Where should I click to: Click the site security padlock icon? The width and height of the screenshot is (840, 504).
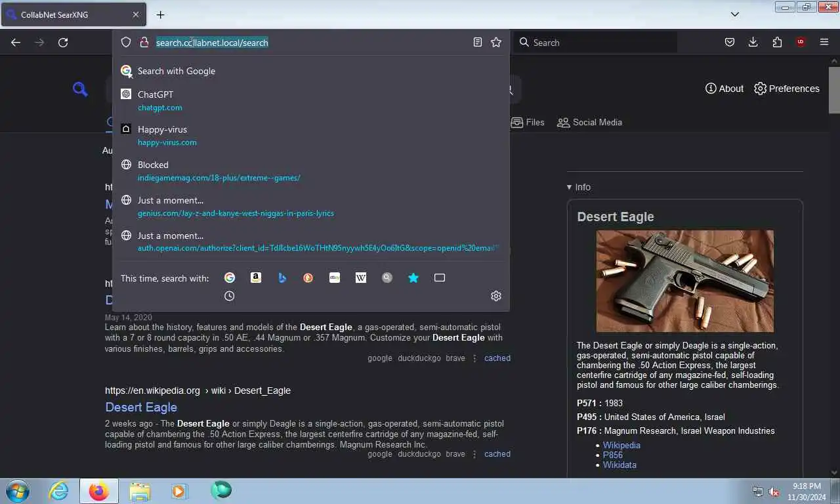coord(144,43)
